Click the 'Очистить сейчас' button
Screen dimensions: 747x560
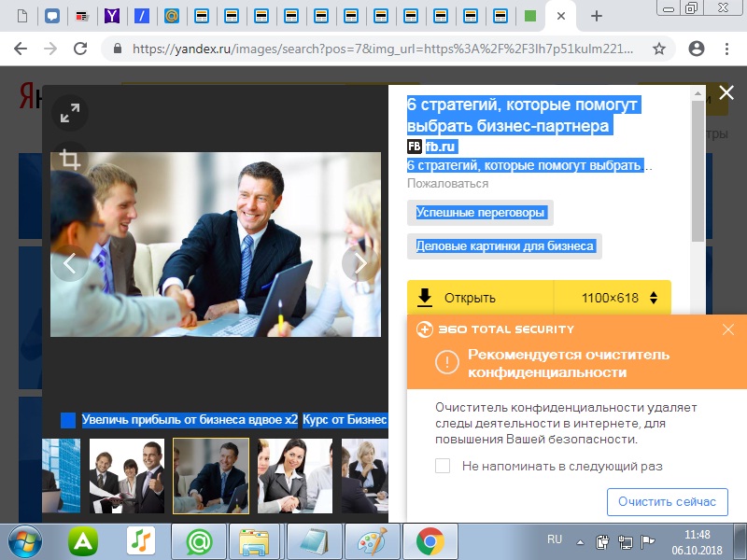click(x=668, y=502)
